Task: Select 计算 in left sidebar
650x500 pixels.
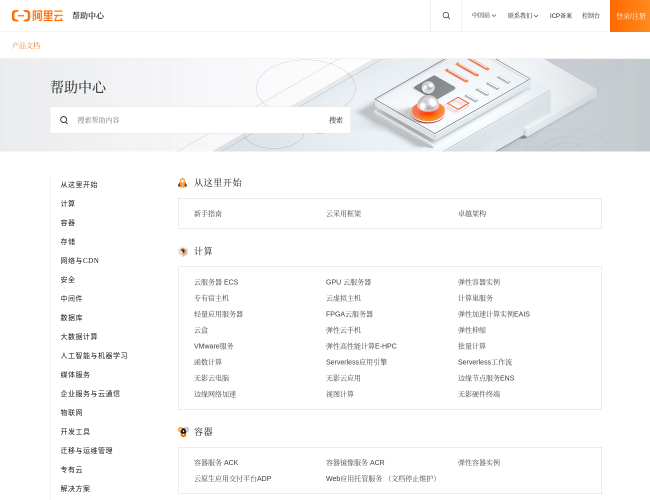Action: point(68,204)
